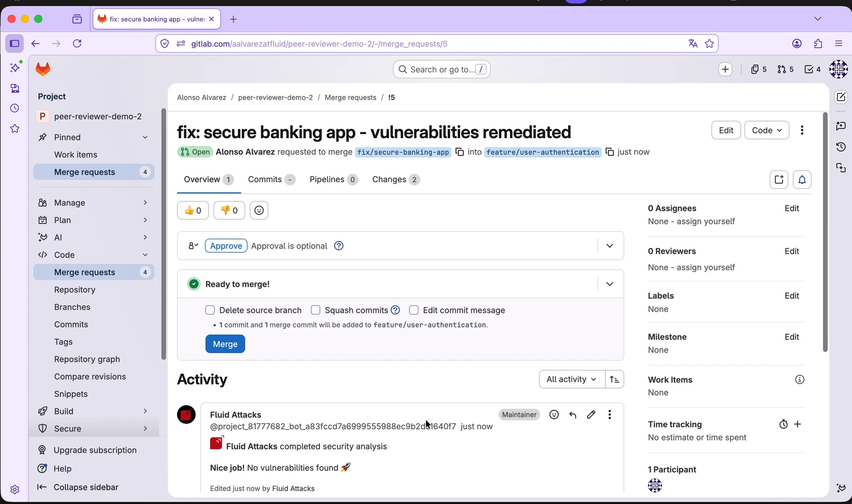
Task: Click Search or go to field
Action: pyautogui.click(x=442, y=70)
